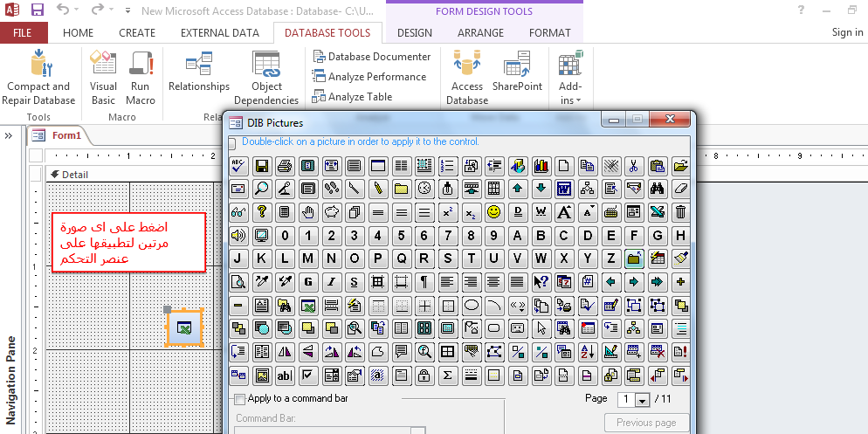Choose the smiley face picture
Image resolution: width=868 pixels, height=434 pixels.
coord(493,212)
